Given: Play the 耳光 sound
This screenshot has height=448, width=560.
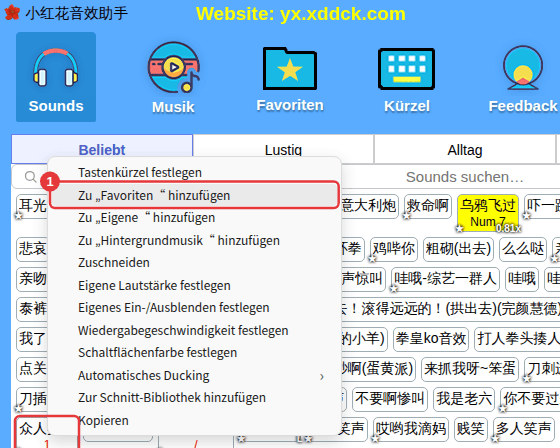Looking at the screenshot, I should (32, 206).
